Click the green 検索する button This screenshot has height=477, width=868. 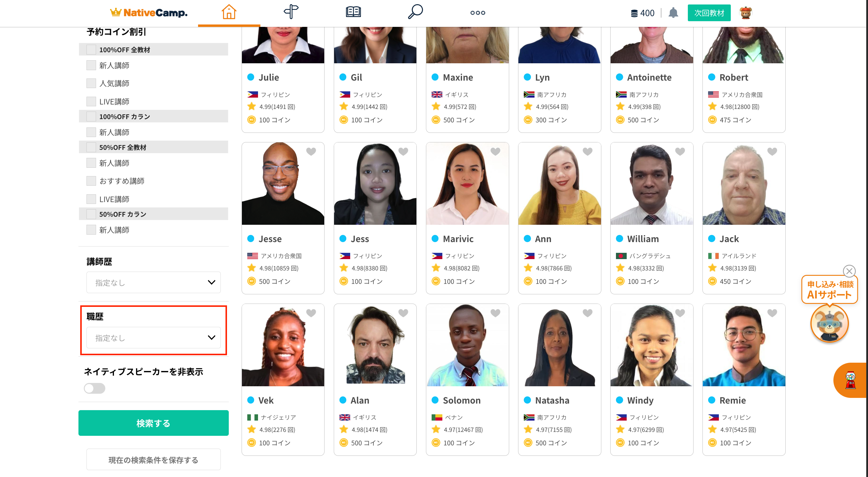[153, 423]
